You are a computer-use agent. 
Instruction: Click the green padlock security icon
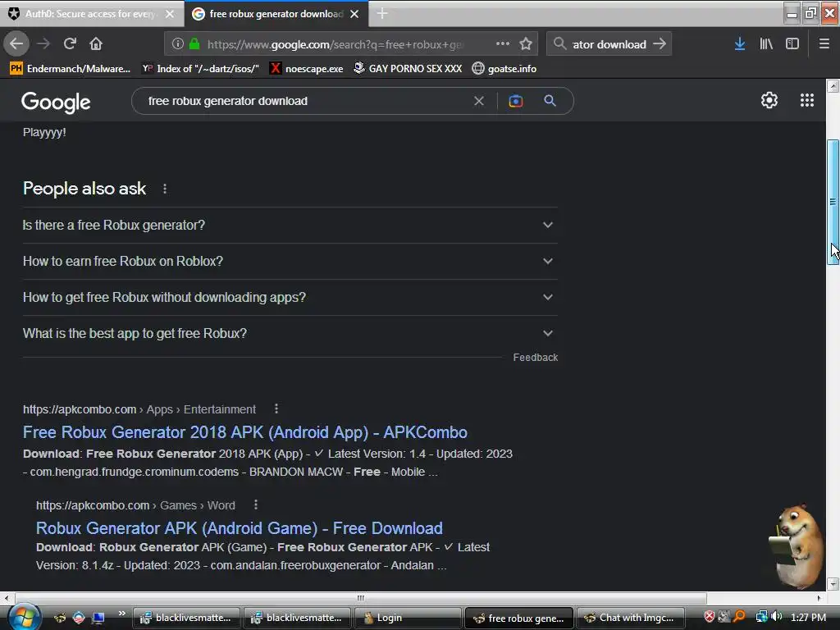[x=194, y=44]
